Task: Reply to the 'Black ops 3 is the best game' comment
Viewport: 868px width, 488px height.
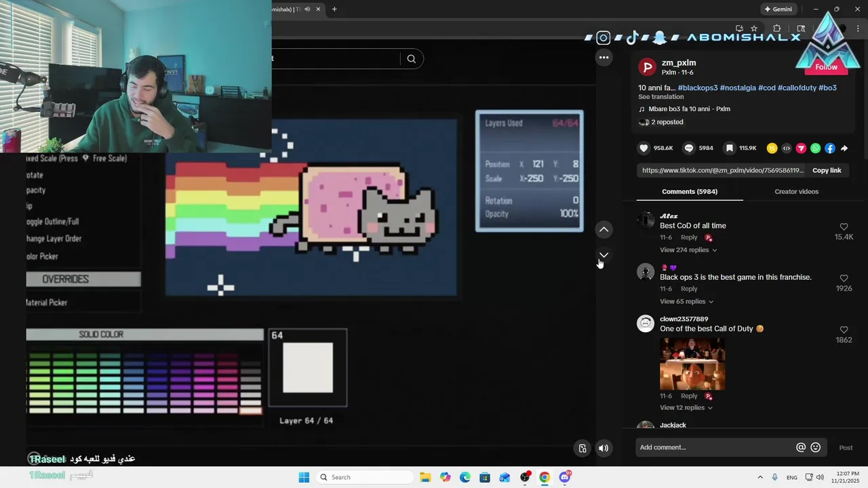Action: [689, 289]
